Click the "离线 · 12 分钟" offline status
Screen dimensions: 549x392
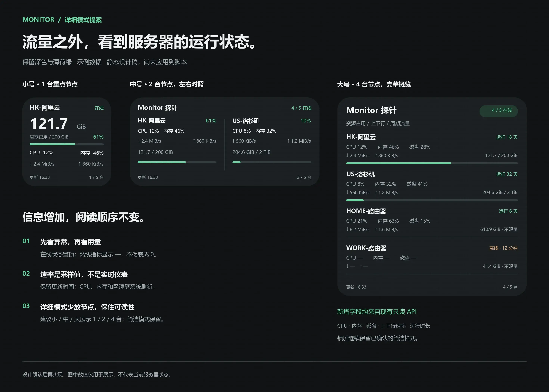coord(503,248)
